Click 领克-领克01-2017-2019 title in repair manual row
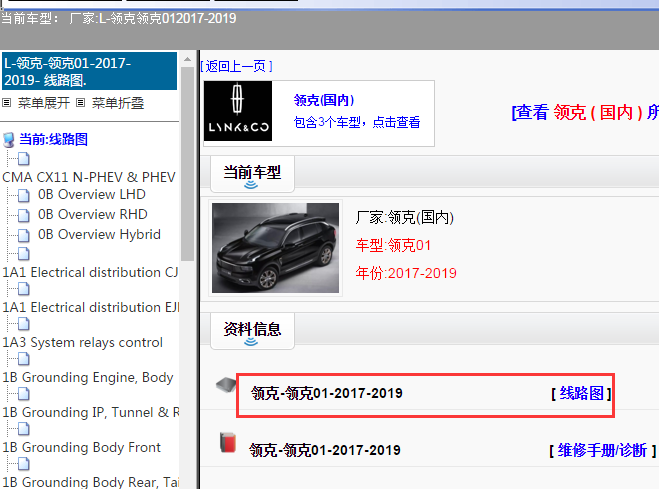 point(324,450)
